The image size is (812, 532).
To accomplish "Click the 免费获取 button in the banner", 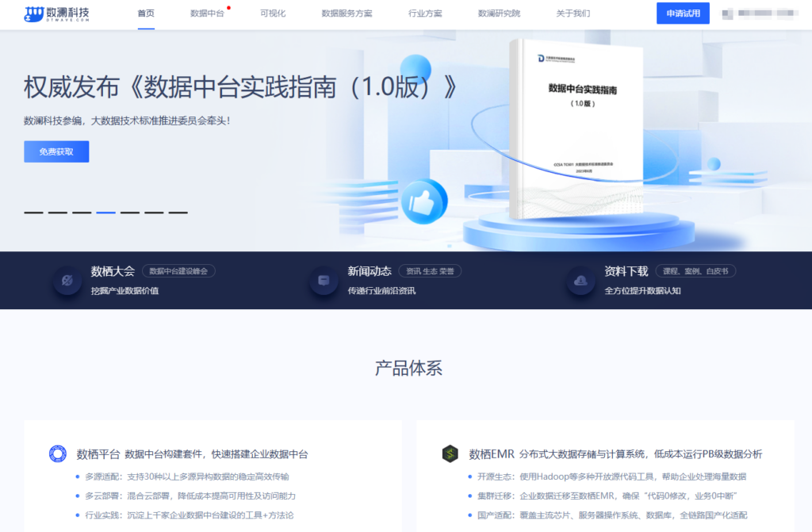I will click(56, 151).
